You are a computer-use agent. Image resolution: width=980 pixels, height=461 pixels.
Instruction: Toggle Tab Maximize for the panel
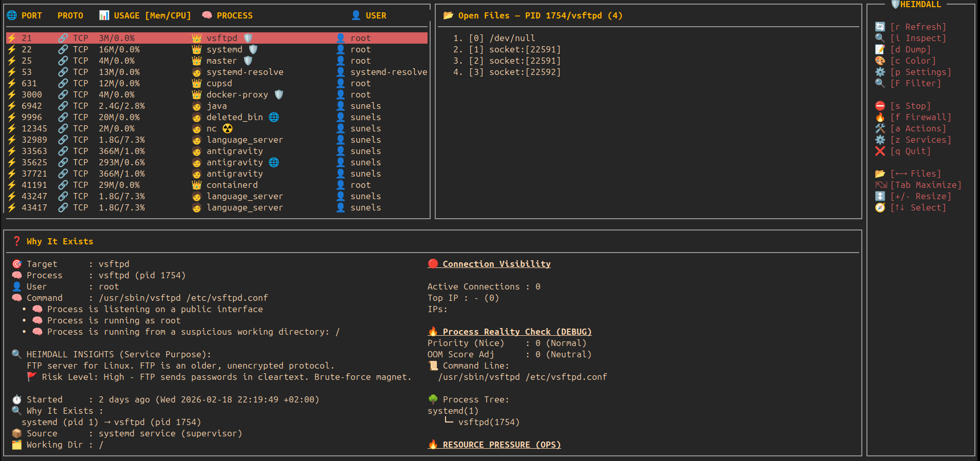[925, 185]
